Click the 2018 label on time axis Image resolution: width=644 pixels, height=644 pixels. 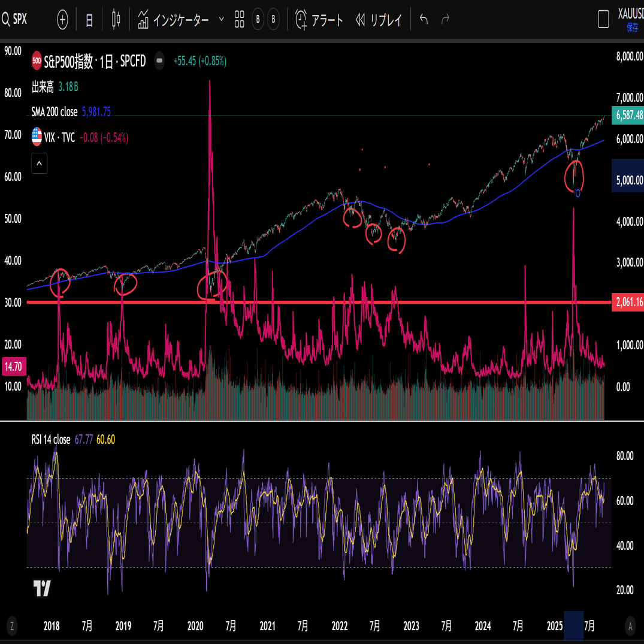coord(52,626)
